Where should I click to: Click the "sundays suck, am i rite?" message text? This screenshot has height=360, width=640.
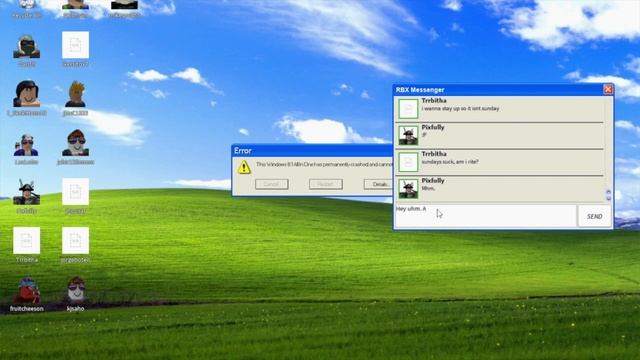[450, 162]
